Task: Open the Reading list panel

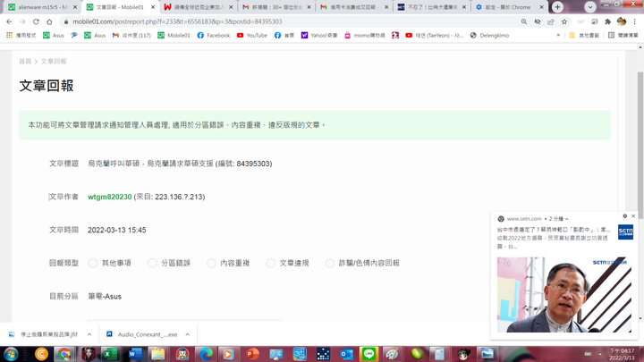Action: 623,35
